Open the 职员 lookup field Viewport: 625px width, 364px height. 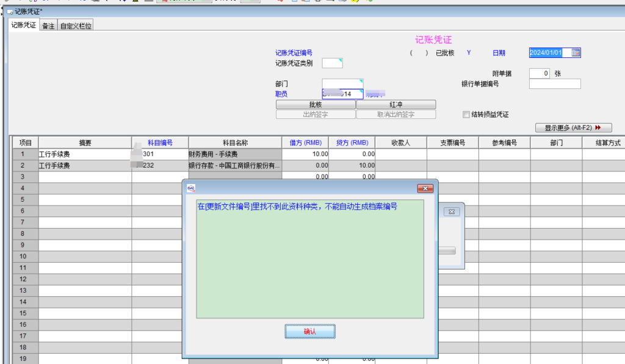click(x=342, y=94)
